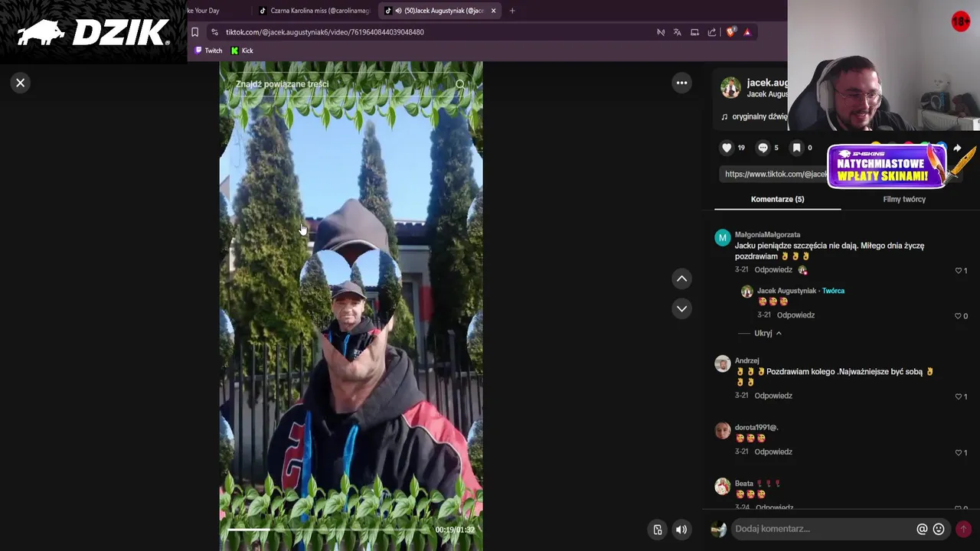Switch to the Filmy twórcy tab
The width and height of the screenshot is (980, 551).
pyautogui.click(x=904, y=199)
